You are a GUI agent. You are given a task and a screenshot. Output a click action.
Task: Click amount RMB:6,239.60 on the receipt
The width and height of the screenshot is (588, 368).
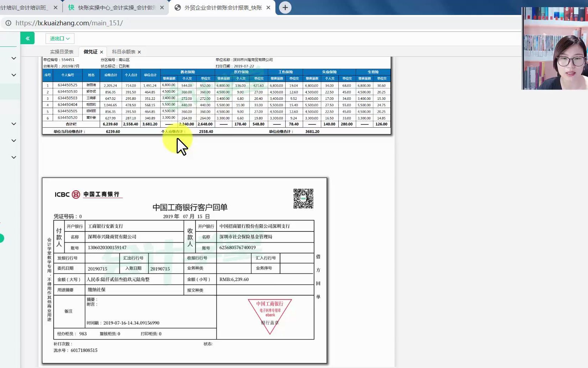click(234, 279)
